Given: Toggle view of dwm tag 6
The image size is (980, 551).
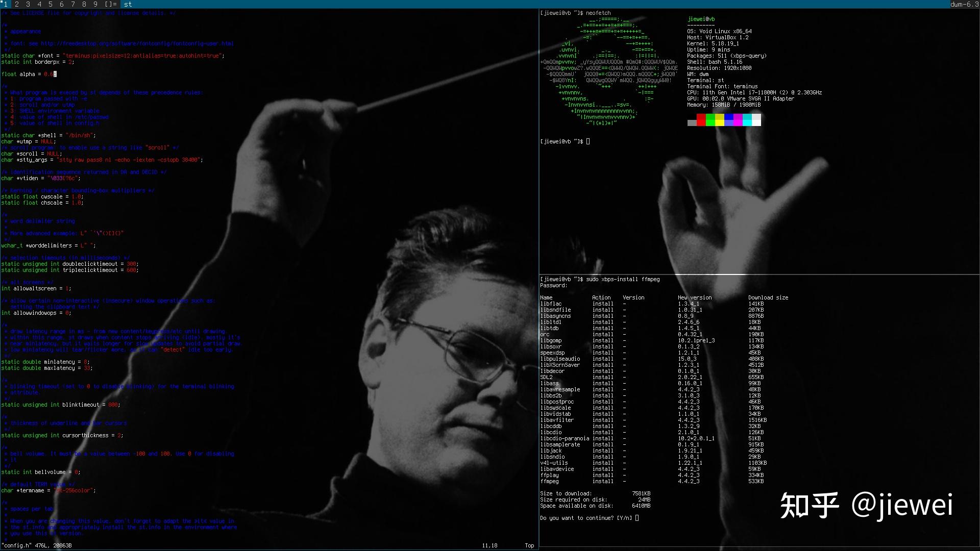Looking at the screenshot, I should tap(62, 5).
